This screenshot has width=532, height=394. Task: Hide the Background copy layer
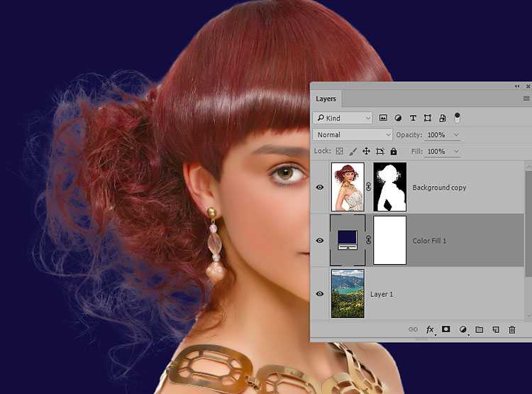pyautogui.click(x=320, y=187)
